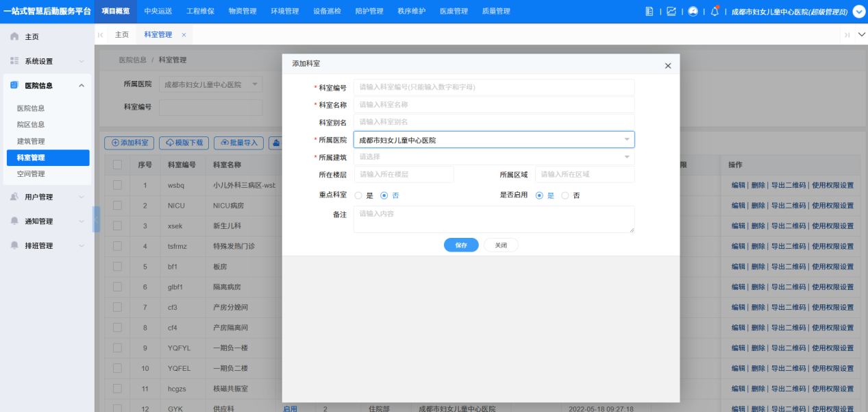This screenshot has height=412, width=868.
Task: Select the 否 radio for 重点科室
Action: [x=384, y=195]
